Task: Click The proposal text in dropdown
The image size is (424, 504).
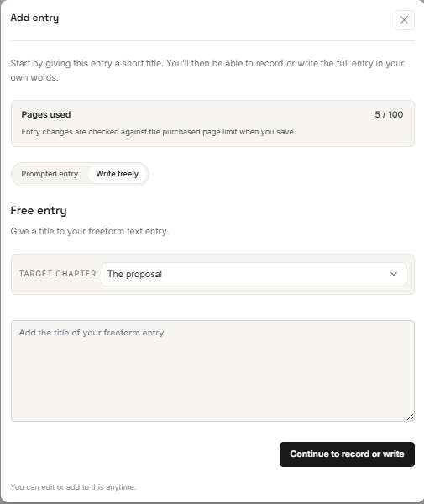Action: pos(134,274)
